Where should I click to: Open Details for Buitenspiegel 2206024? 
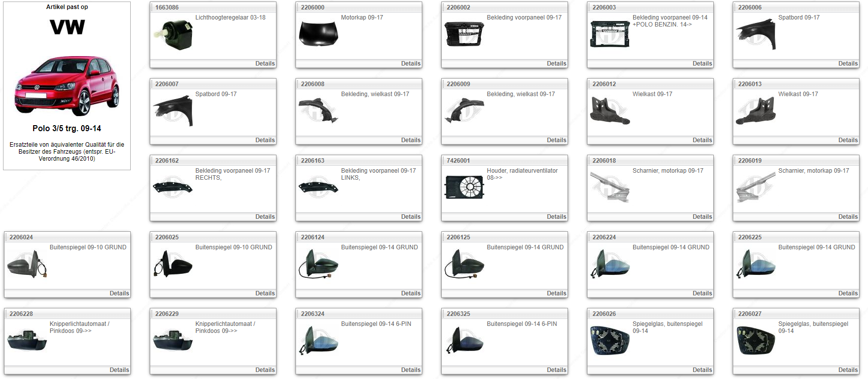pyautogui.click(x=119, y=293)
